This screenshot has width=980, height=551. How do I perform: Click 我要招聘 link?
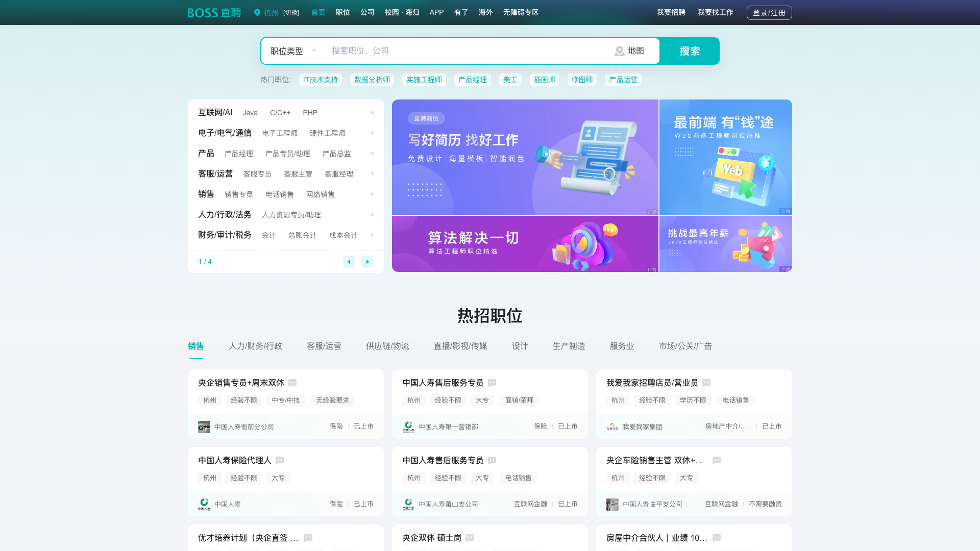coord(671,12)
